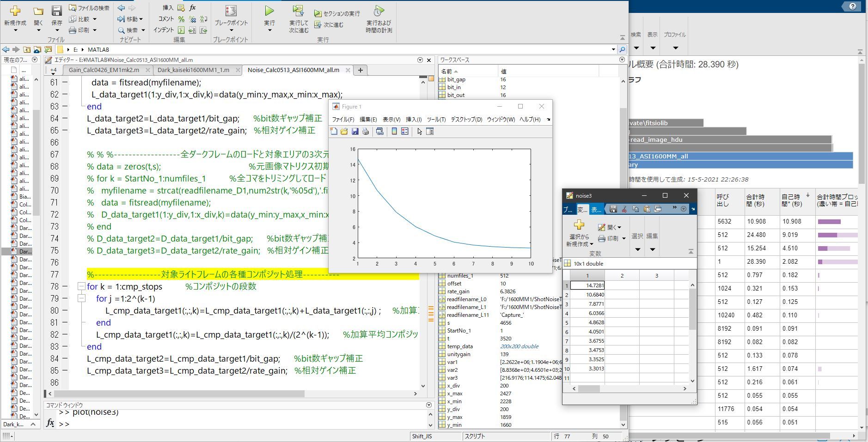Switch to Gain_Calc0426_EM1mk2.m tab
Viewport: 868px width, 442px height.
[104, 70]
